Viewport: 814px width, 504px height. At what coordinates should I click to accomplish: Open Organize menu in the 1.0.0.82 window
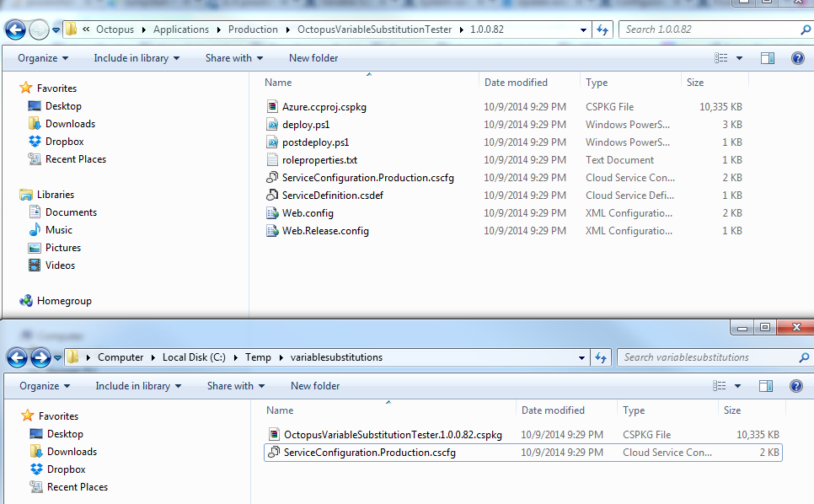click(43, 58)
